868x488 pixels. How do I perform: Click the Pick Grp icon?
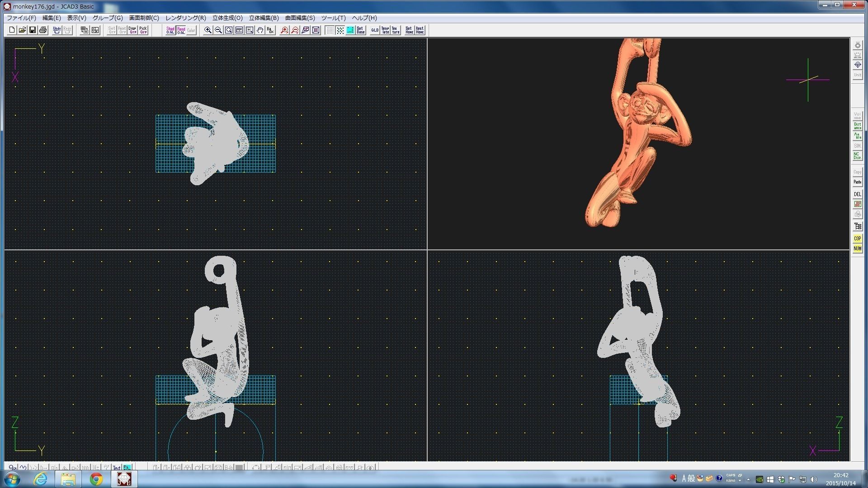[x=143, y=30]
